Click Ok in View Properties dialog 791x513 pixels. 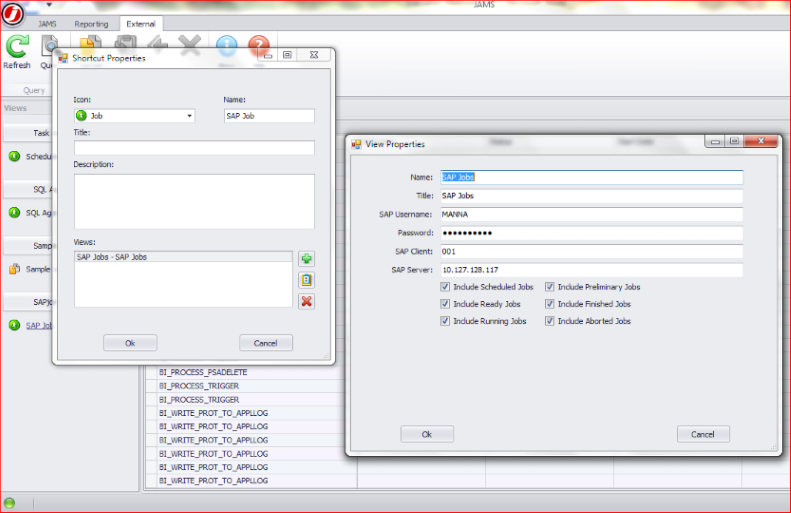[x=427, y=434]
